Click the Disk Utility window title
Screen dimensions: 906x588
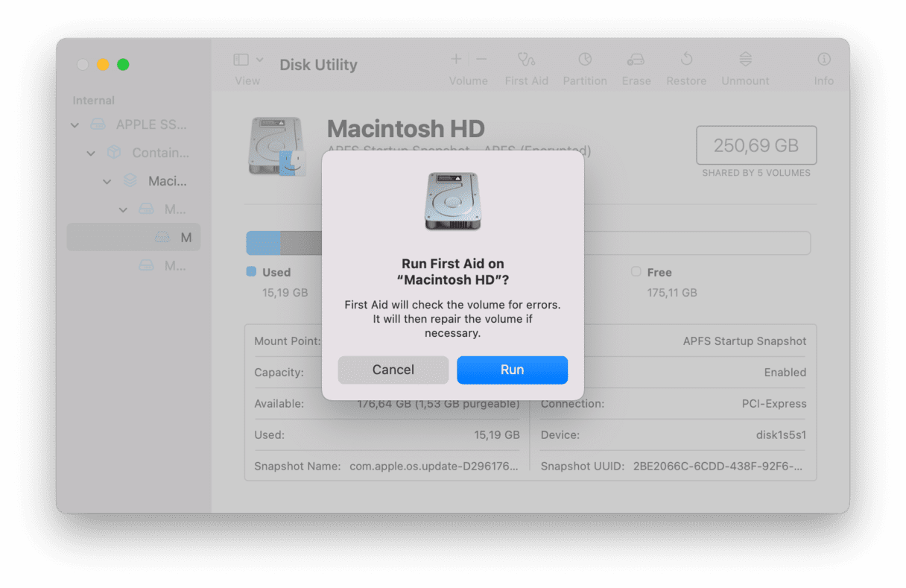[x=318, y=65]
